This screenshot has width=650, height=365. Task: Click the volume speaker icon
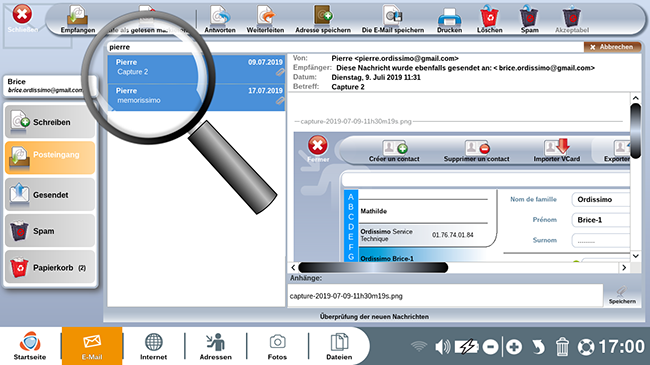tap(443, 346)
